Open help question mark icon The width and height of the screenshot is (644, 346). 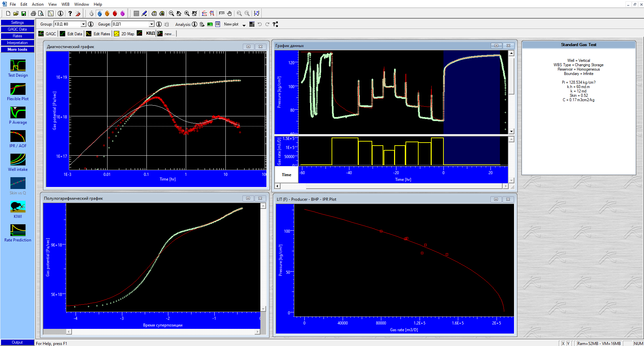click(70, 13)
